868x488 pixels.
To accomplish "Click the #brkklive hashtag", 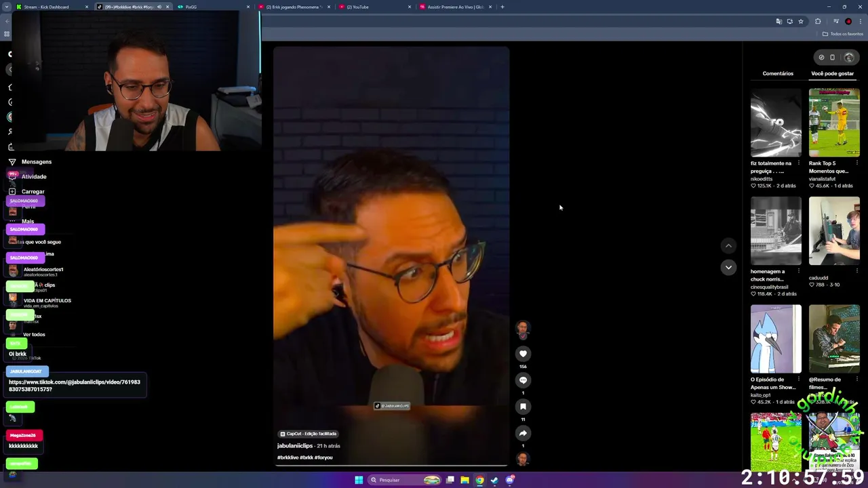I will 288,457.
